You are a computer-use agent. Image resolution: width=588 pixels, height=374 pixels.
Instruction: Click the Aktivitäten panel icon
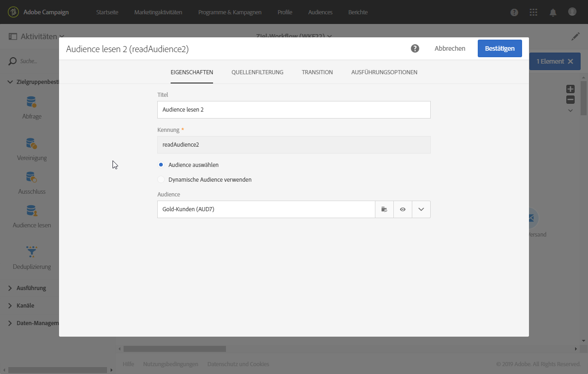[12, 36]
